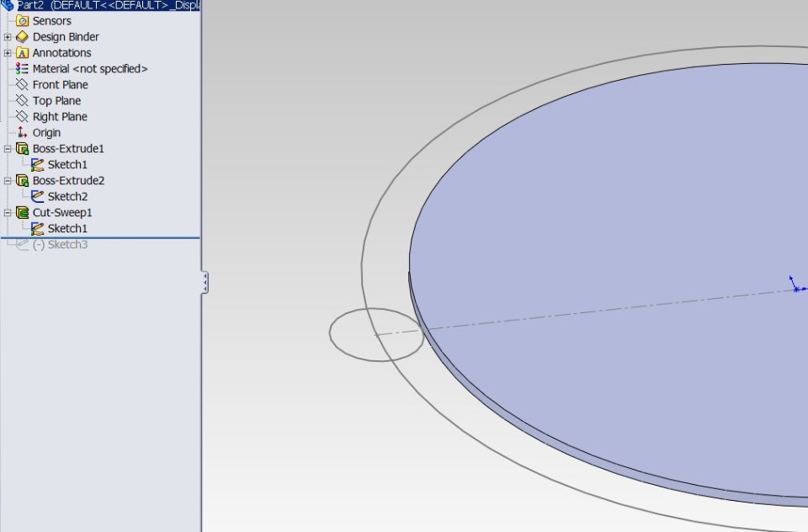
Task: Select Boss-Extrude2 feature label
Action: point(68,180)
